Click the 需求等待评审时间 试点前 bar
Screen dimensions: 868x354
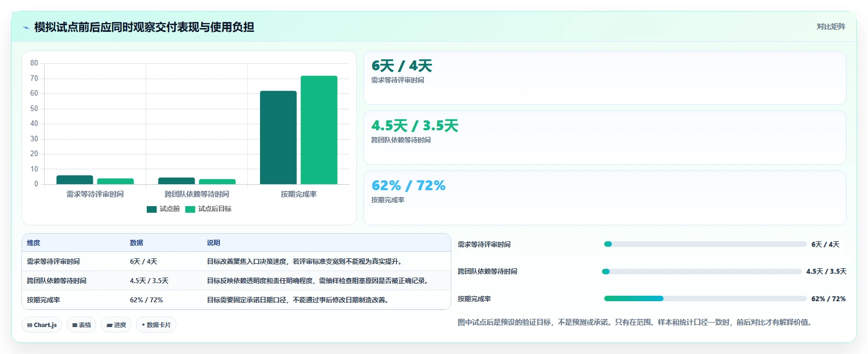coord(75,180)
